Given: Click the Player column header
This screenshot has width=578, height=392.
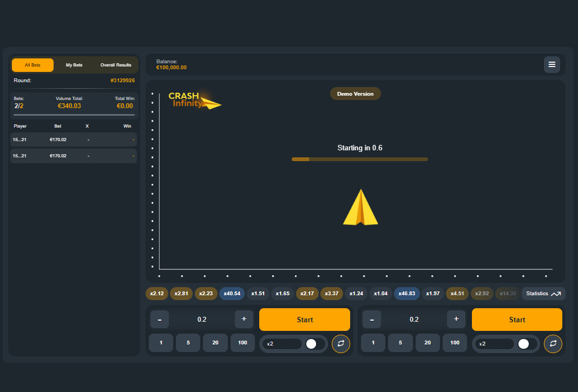Looking at the screenshot, I should click(x=20, y=126).
